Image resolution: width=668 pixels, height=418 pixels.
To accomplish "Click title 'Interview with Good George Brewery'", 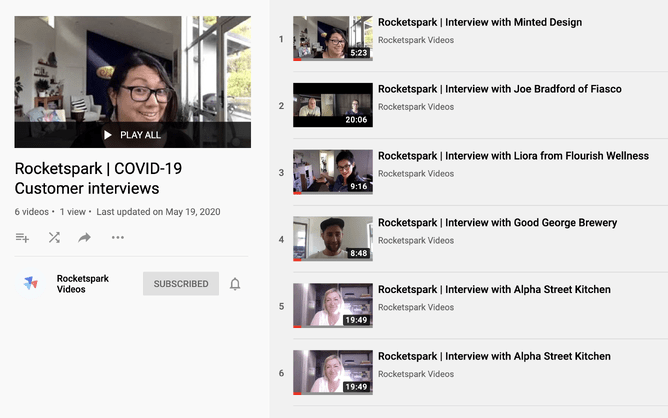I will [x=497, y=224].
